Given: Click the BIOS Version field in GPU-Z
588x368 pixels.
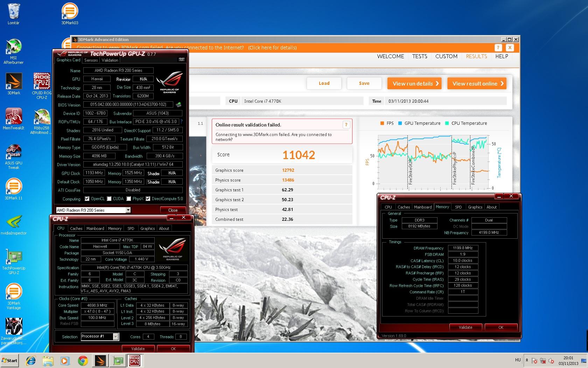Looking at the screenshot, I should pyautogui.click(x=128, y=104).
